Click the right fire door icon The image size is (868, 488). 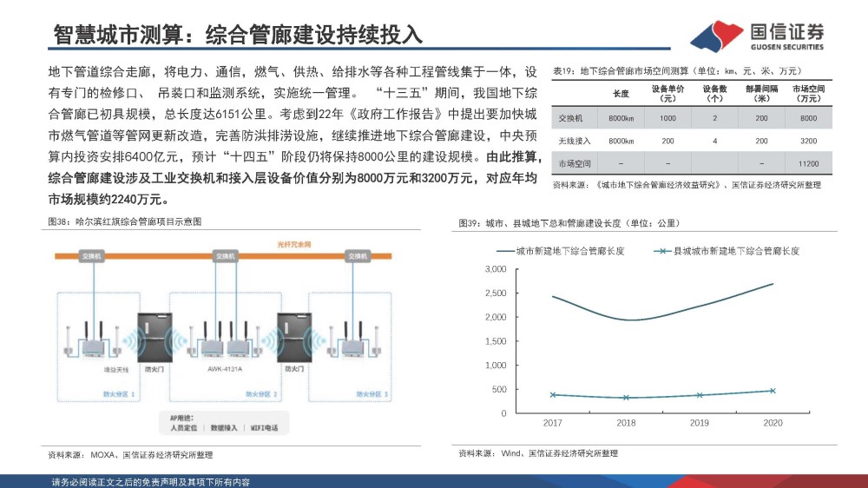(x=293, y=340)
